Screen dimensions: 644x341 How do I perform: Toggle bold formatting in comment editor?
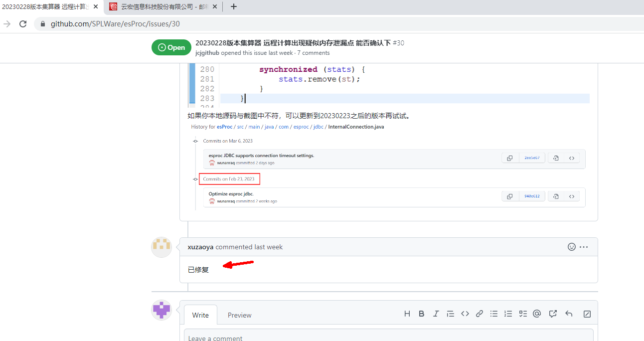point(422,314)
